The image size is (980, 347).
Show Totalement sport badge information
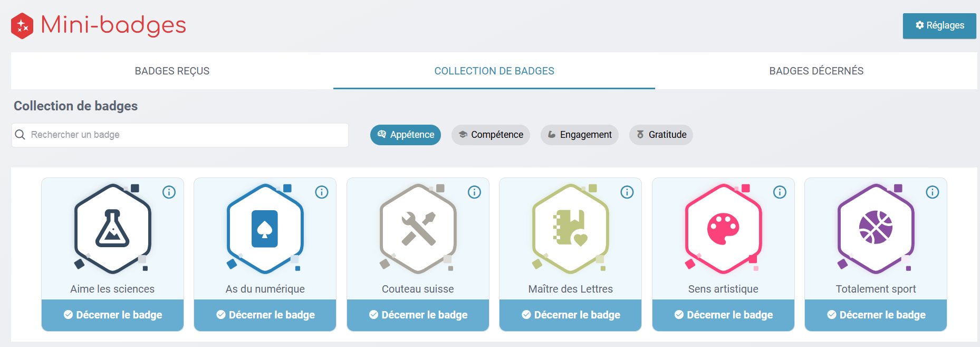tap(932, 192)
